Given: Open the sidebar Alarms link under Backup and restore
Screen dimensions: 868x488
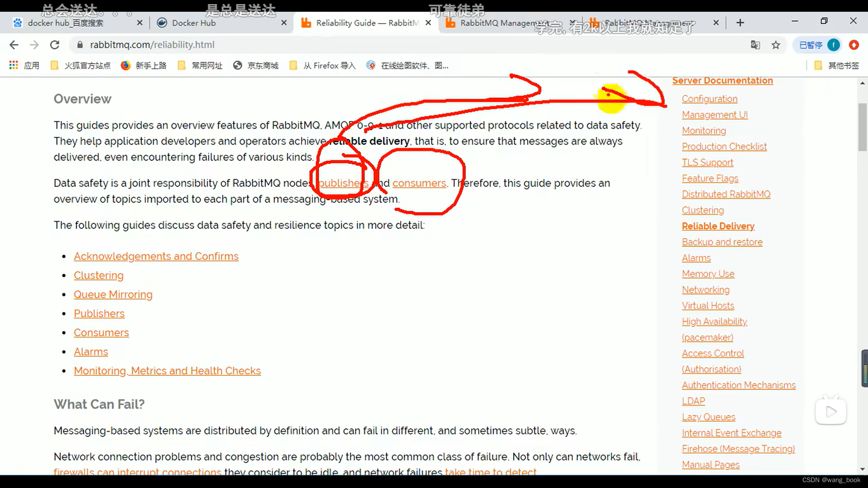Looking at the screenshot, I should pyautogui.click(x=696, y=258).
